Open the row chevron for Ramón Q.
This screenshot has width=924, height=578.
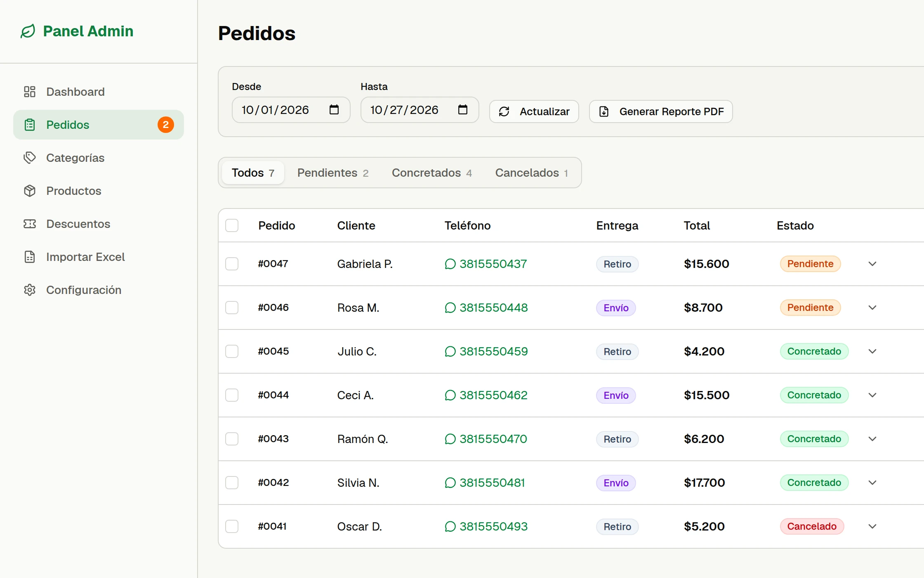[872, 439]
